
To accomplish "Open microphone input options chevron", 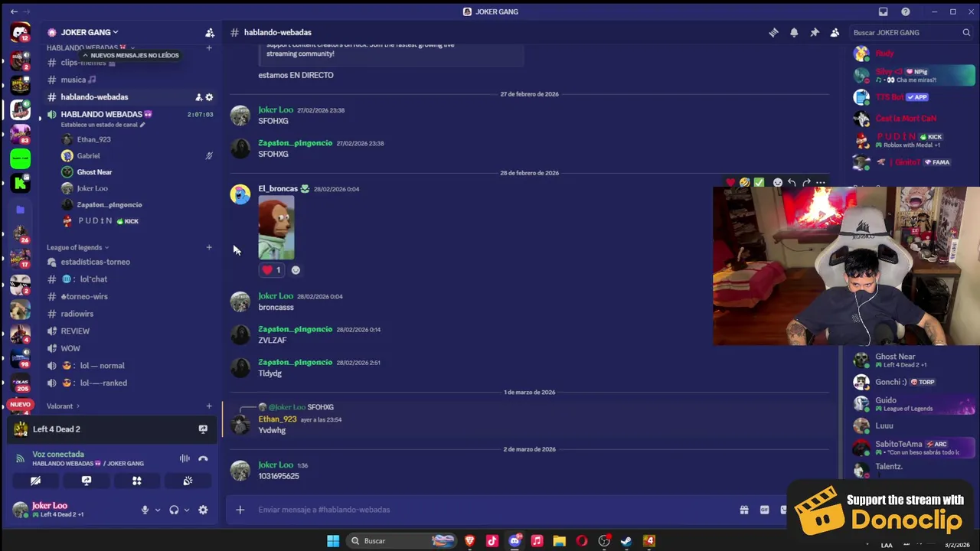I will pyautogui.click(x=158, y=510).
